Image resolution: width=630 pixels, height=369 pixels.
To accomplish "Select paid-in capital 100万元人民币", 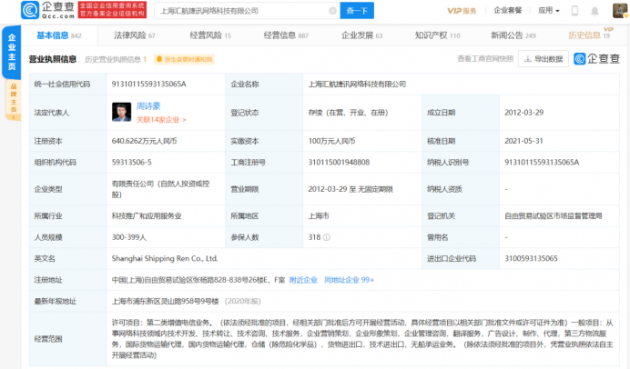I will coord(331,141).
